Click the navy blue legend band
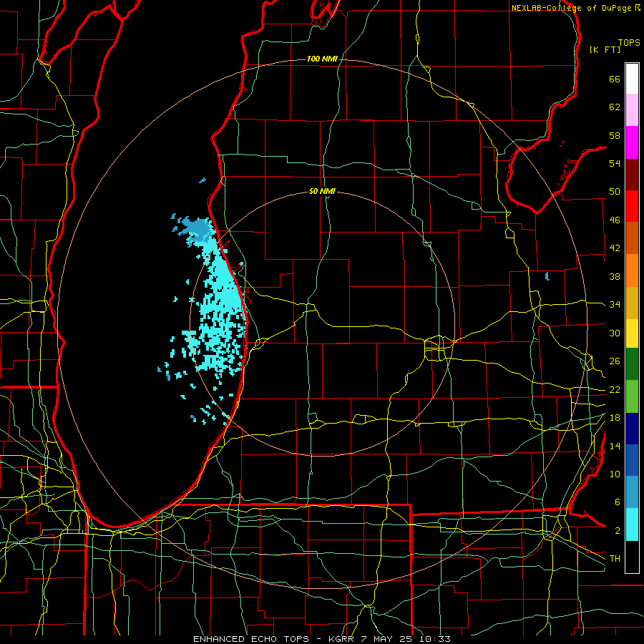Image resolution: width=644 pixels, height=644 pixels. [x=632, y=429]
